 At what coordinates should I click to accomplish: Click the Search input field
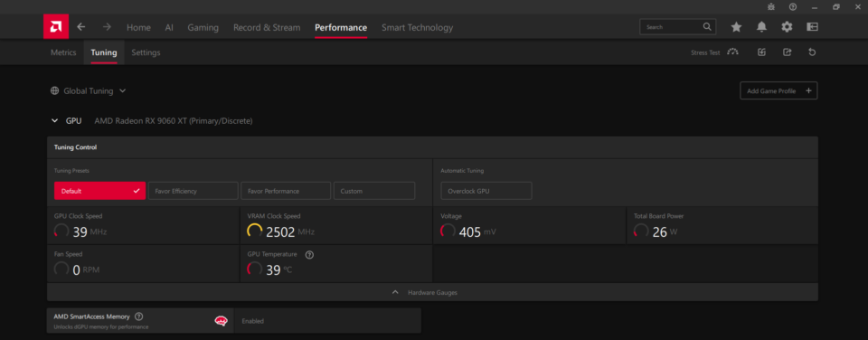tap(677, 26)
